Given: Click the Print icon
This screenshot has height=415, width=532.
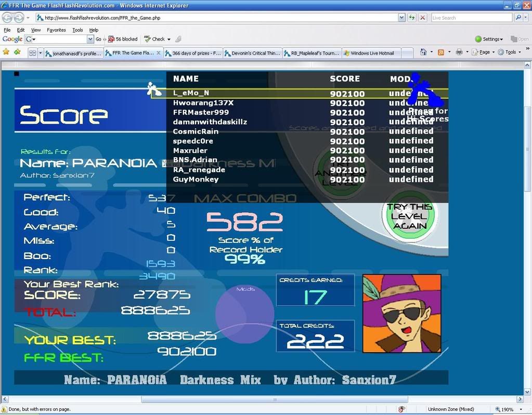Looking at the screenshot, I should 459,52.
